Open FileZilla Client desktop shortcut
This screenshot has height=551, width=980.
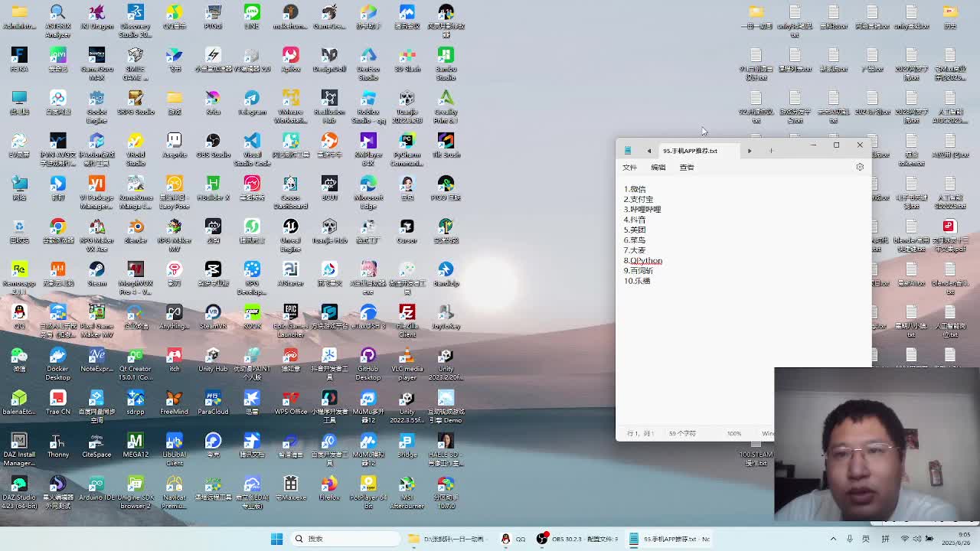pos(407,321)
